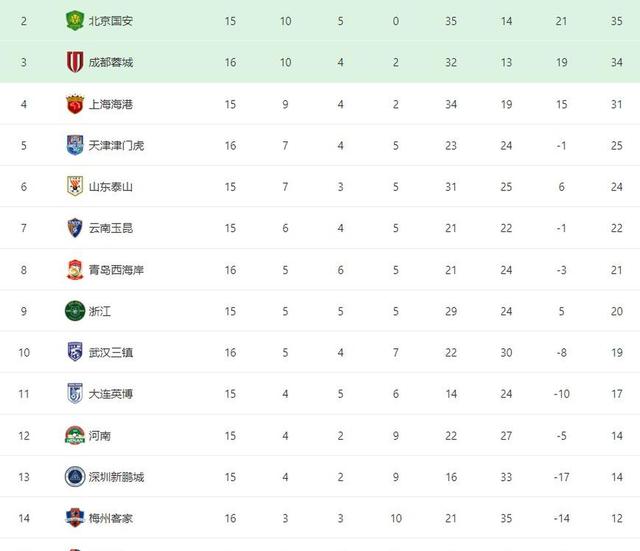Click the Dalian Yingbo (大连英博) team logo
The width and height of the screenshot is (640, 551).
74,394
